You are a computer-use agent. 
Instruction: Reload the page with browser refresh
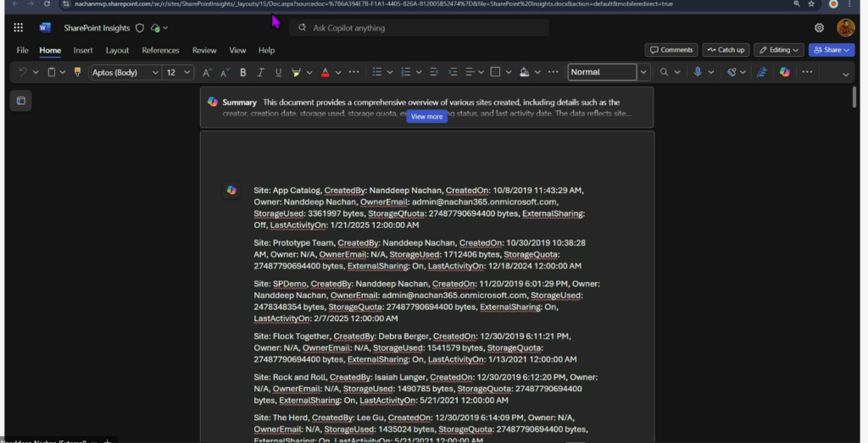47,4
